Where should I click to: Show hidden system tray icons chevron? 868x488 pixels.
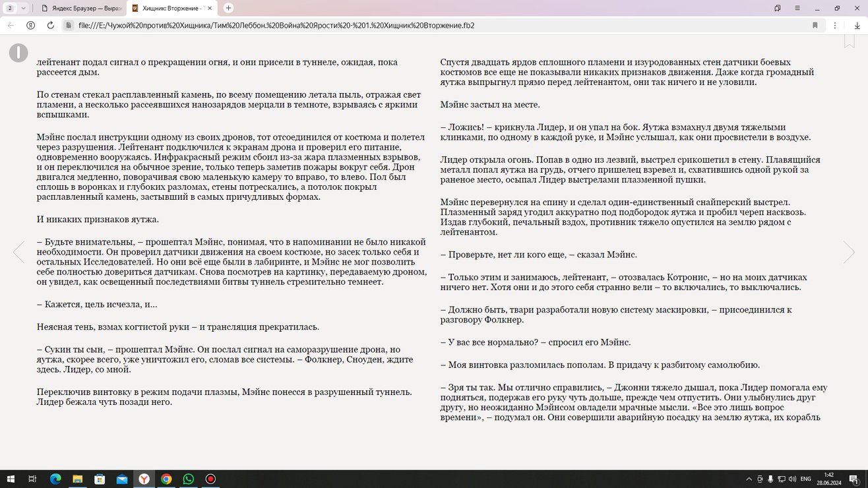(749, 479)
